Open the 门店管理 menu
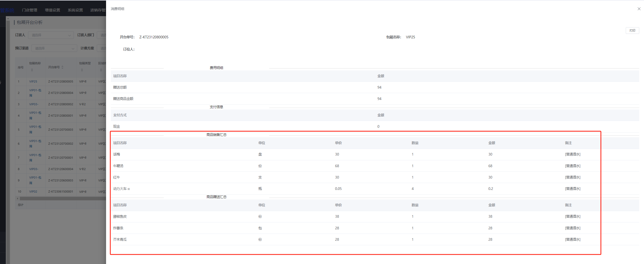 30,10
